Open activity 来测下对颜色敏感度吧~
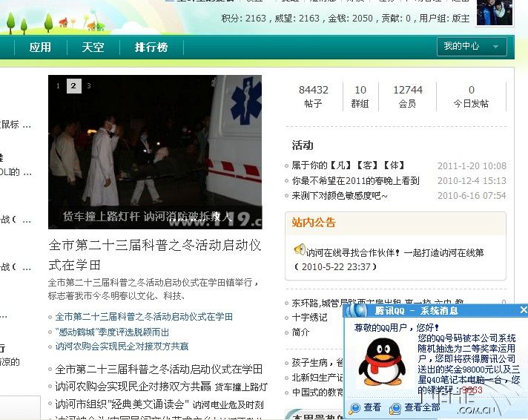Screen dimensions: 528x420 [340, 195]
